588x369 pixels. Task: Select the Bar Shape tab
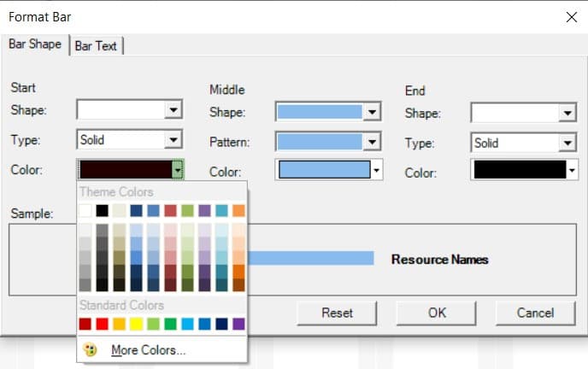[34, 44]
